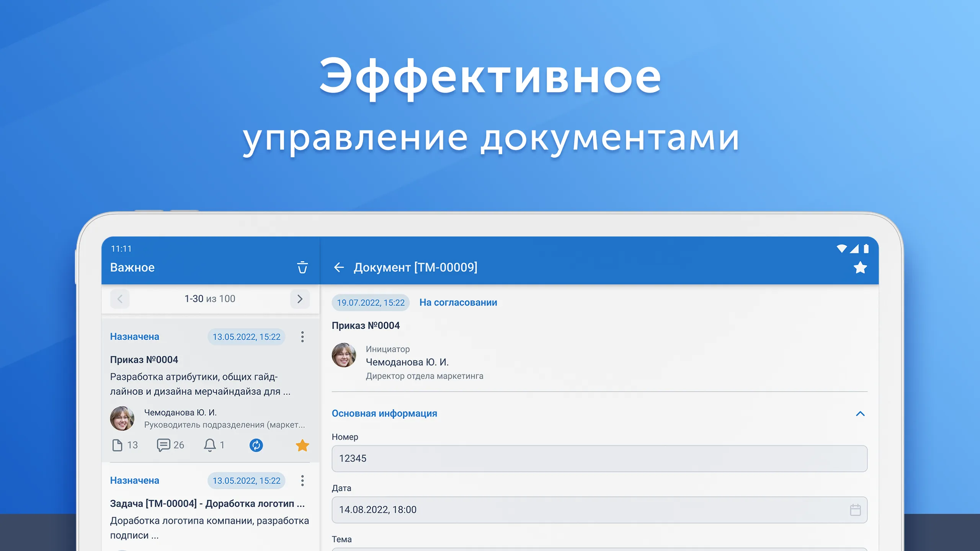Tap the 11:11 clock in status bar

tap(121, 249)
